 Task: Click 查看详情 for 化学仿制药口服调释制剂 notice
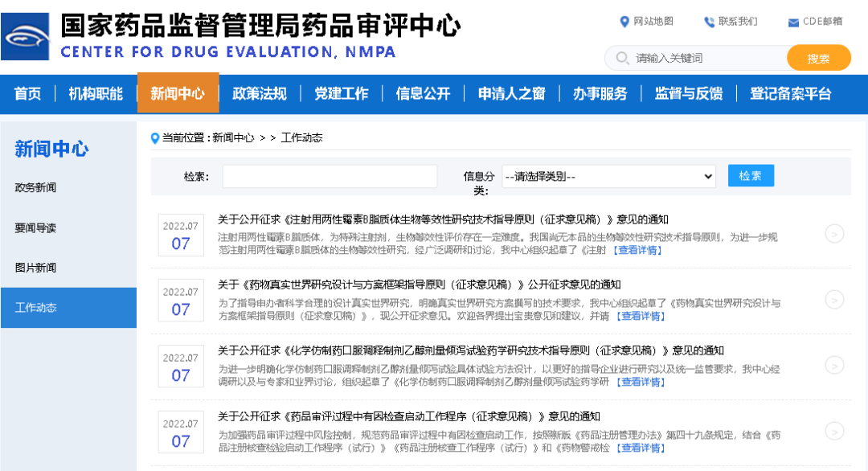point(640,382)
